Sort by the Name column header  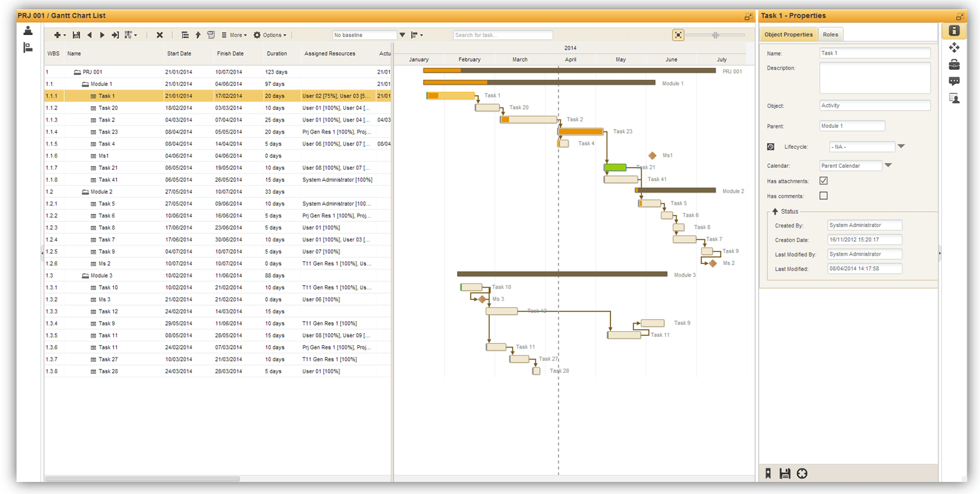click(74, 54)
